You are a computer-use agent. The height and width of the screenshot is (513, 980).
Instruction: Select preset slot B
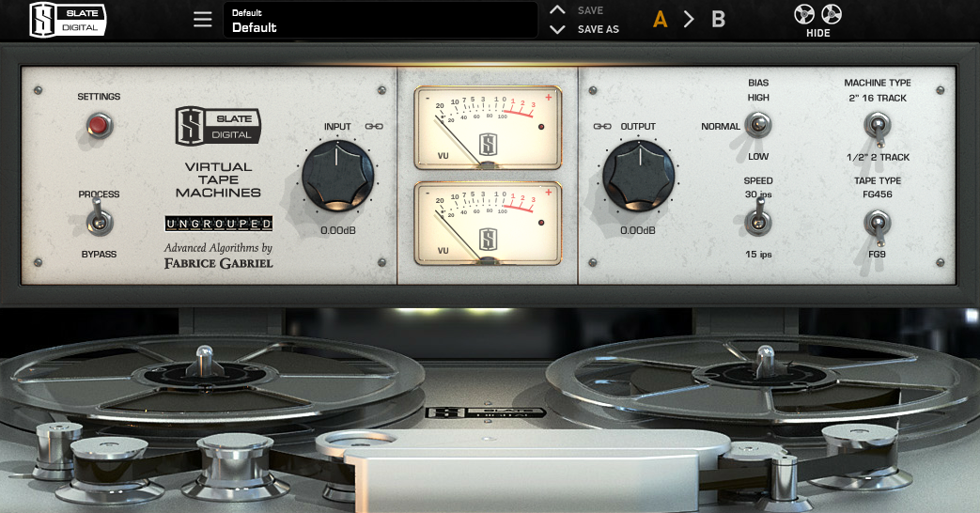718,20
